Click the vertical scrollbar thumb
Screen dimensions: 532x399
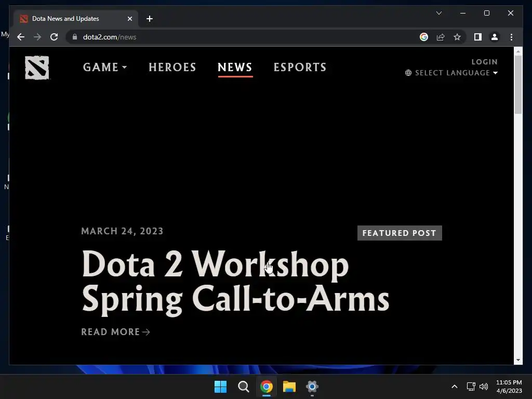[518, 85]
